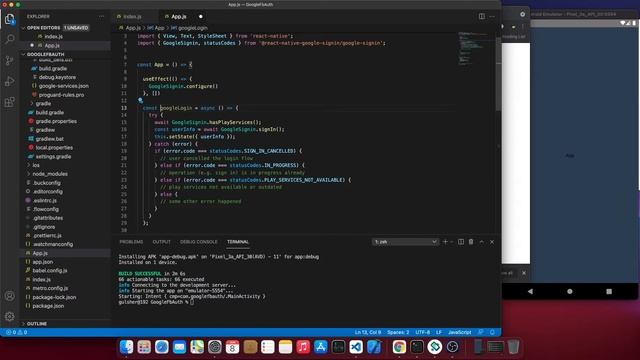Expand the Outline section
This screenshot has width=640, height=360.
pyautogui.click(x=37, y=324)
